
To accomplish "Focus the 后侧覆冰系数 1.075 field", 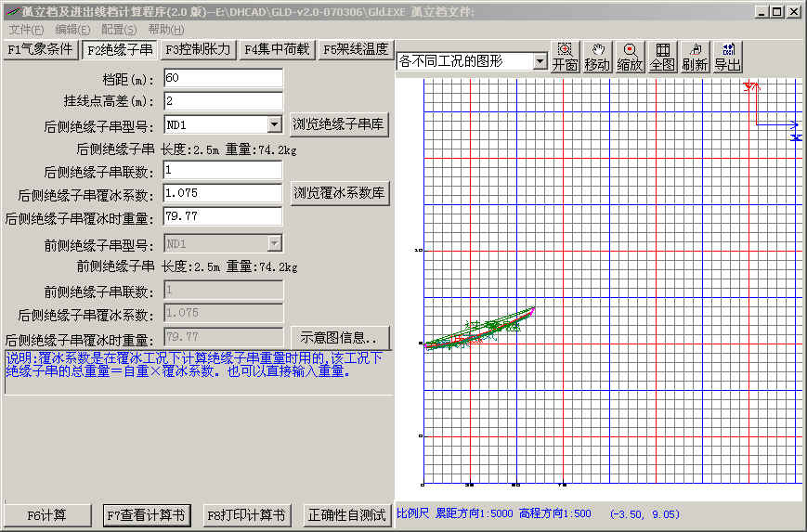I will click(x=223, y=193).
